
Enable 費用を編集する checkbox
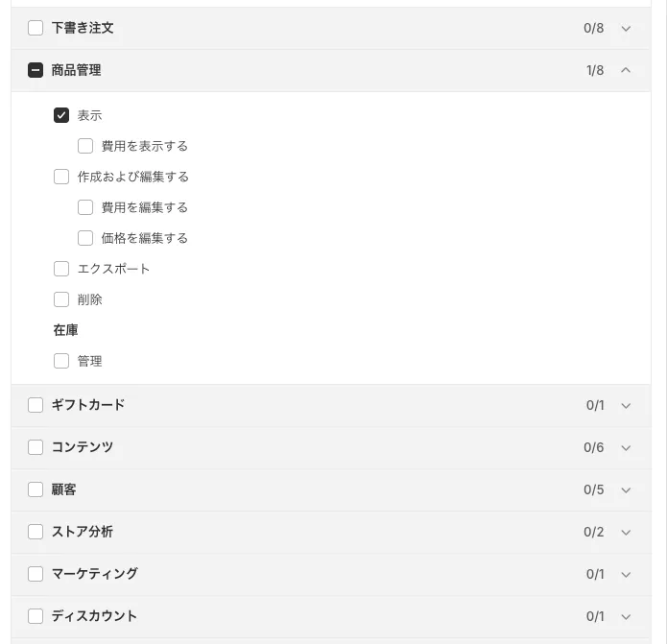click(85, 207)
